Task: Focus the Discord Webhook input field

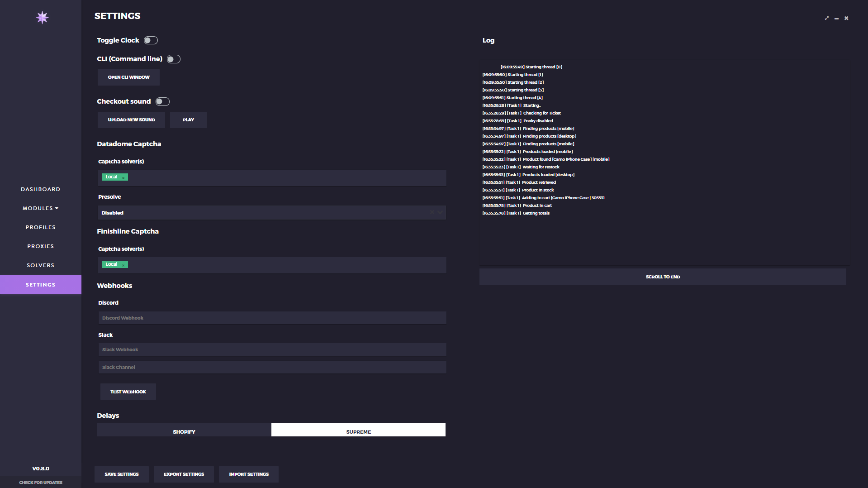Action: click(272, 318)
